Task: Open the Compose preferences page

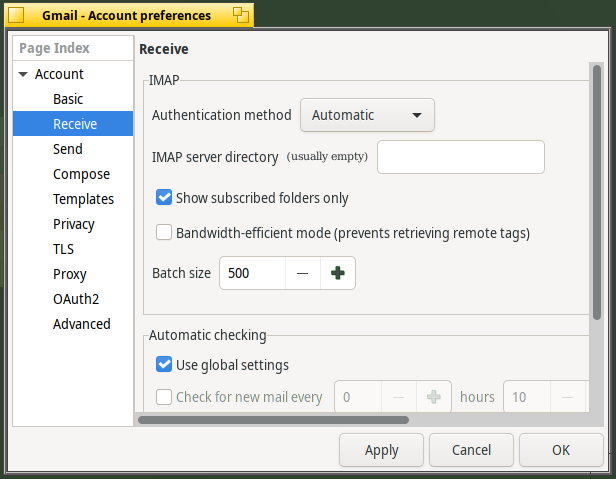Action: 81,174
